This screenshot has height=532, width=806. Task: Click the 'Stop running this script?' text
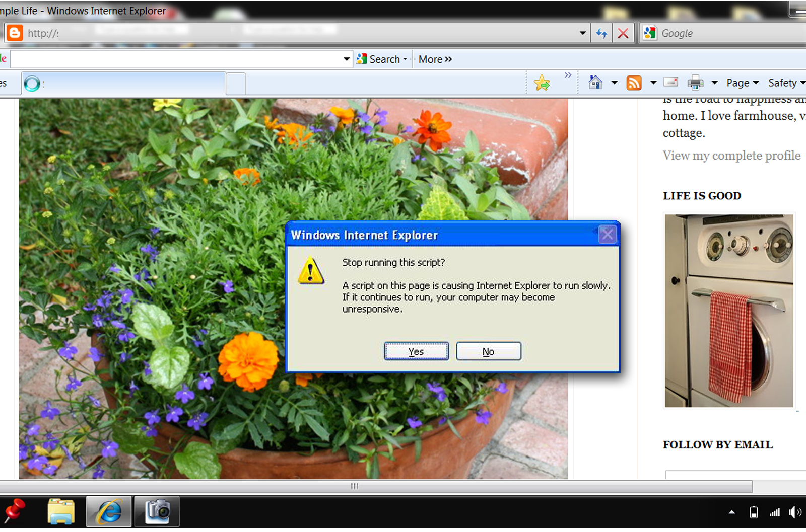click(x=393, y=262)
